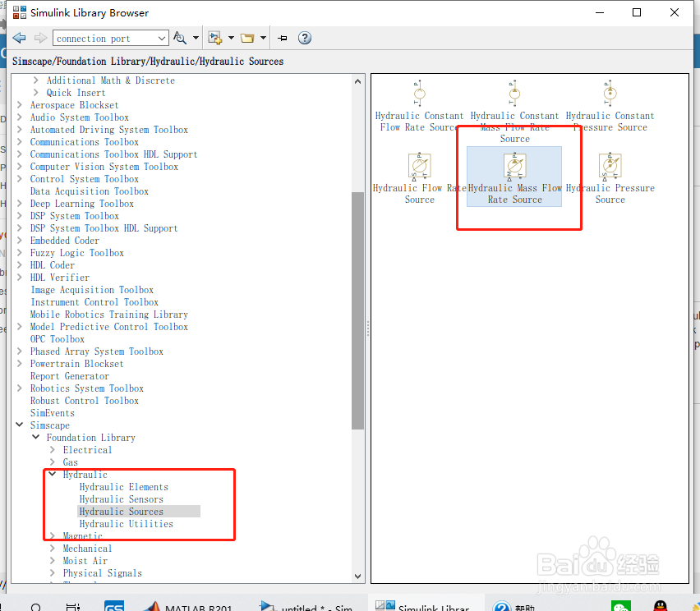The width and height of the screenshot is (700, 611).
Task: Select Hydraulic Sources in tree
Action: pyautogui.click(x=122, y=512)
